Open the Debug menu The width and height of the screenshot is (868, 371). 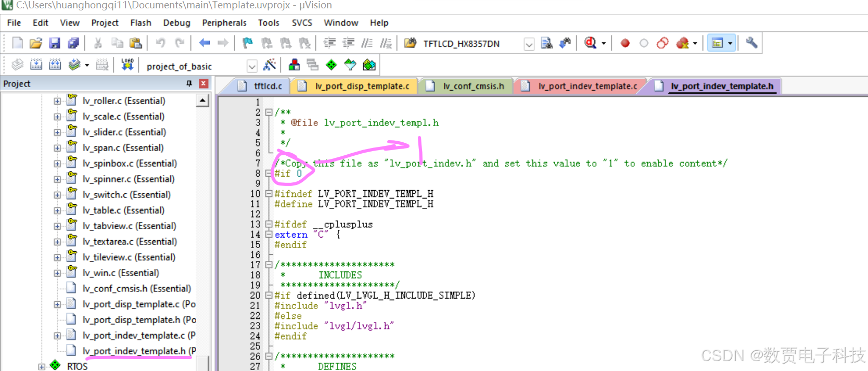[x=176, y=23]
